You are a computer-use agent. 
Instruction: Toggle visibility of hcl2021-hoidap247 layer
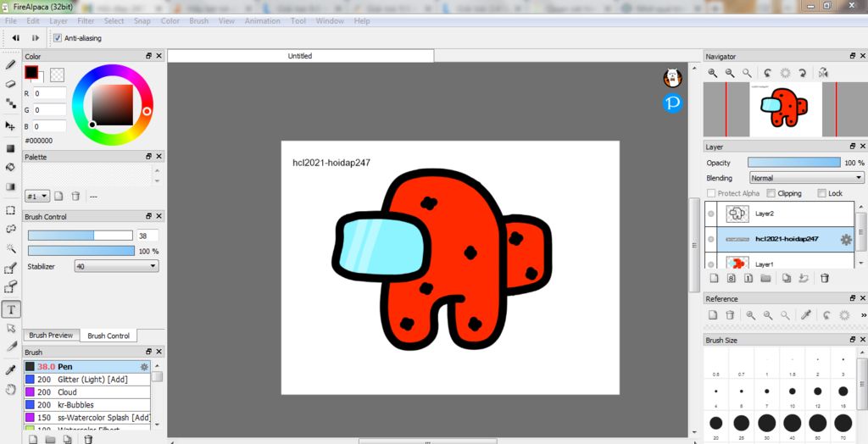(x=711, y=239)
